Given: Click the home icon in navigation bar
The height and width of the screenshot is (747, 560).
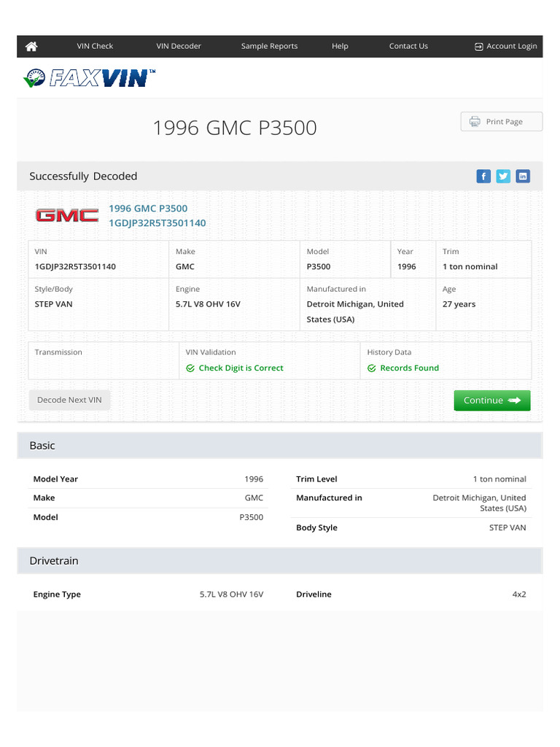Looking at the screenshot, I should click(31, 46).
